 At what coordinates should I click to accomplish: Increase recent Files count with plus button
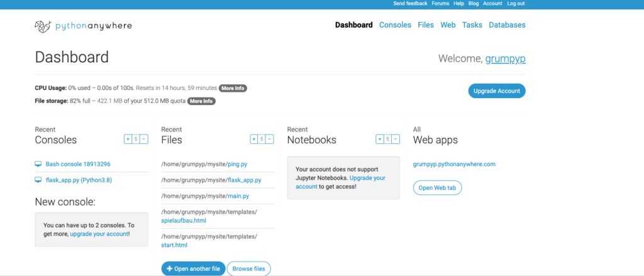point(254,140)
